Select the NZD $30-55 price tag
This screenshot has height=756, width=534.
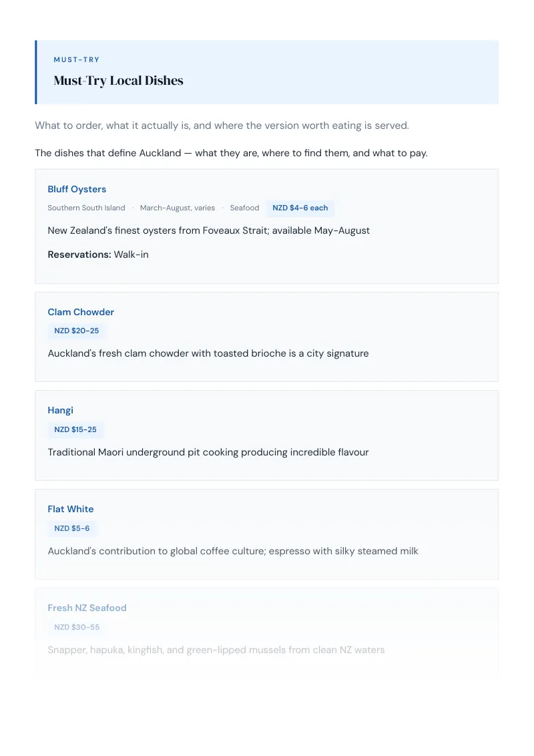click(77, 627)
